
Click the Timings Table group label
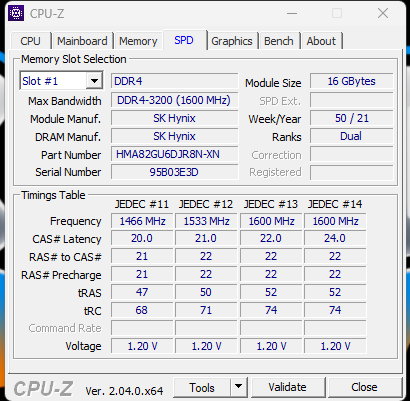[53, 195]
